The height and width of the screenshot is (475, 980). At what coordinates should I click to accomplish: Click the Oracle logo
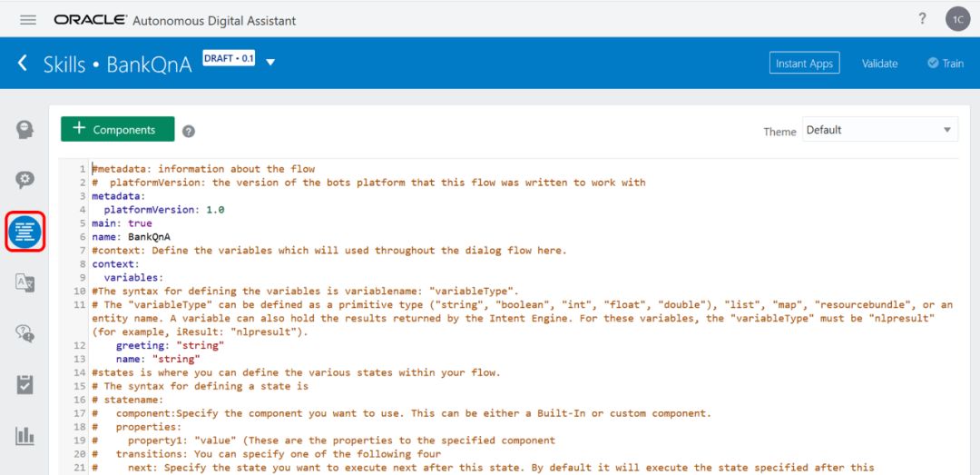91,20
